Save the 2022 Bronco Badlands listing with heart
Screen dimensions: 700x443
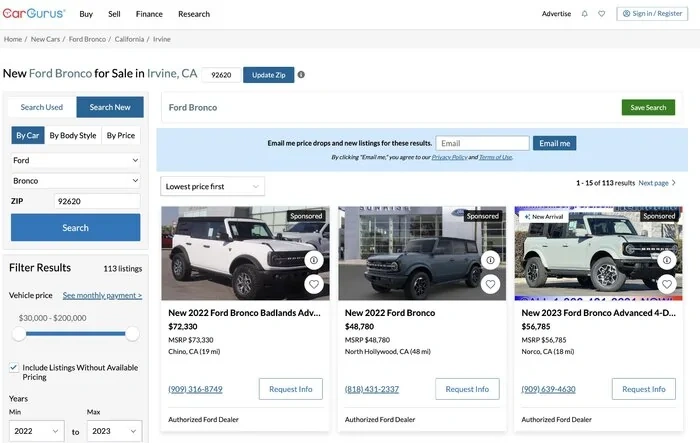(x=314, y=284)
